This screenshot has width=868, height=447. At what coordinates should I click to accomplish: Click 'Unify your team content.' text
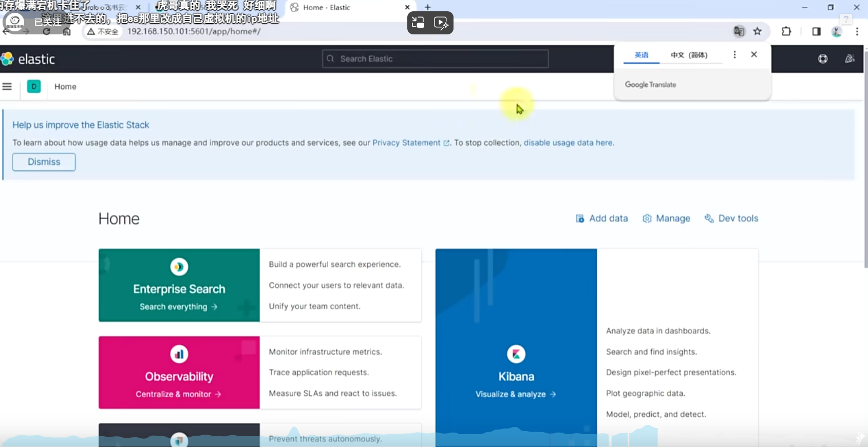point(315,306)
